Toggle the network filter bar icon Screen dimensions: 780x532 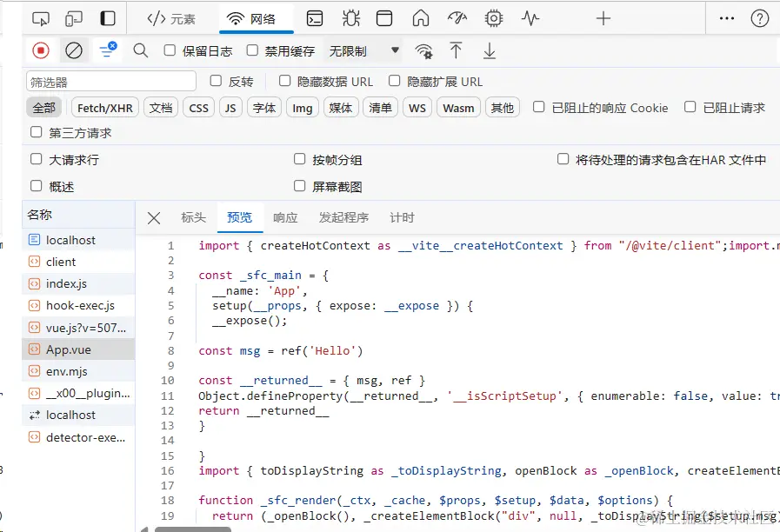click(x=108, y=50)
